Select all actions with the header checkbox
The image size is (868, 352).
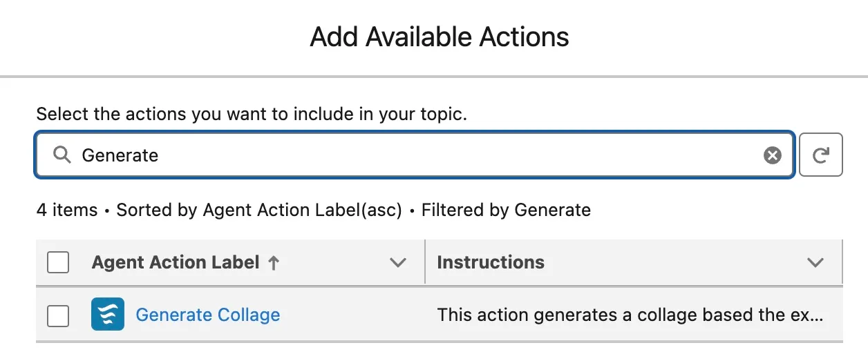coord(58,262)
